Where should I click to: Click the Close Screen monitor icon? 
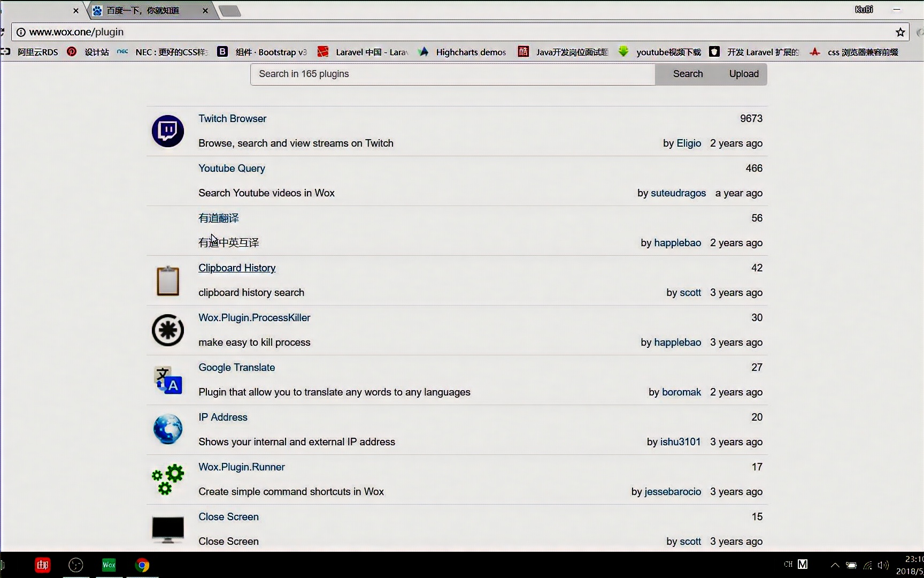pyautogui.click(x=168, y=529)
